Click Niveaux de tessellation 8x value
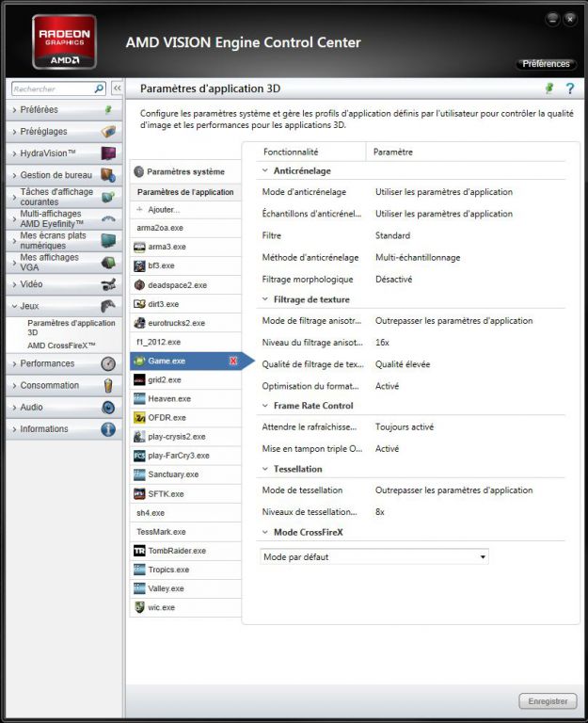 (380, 512)
